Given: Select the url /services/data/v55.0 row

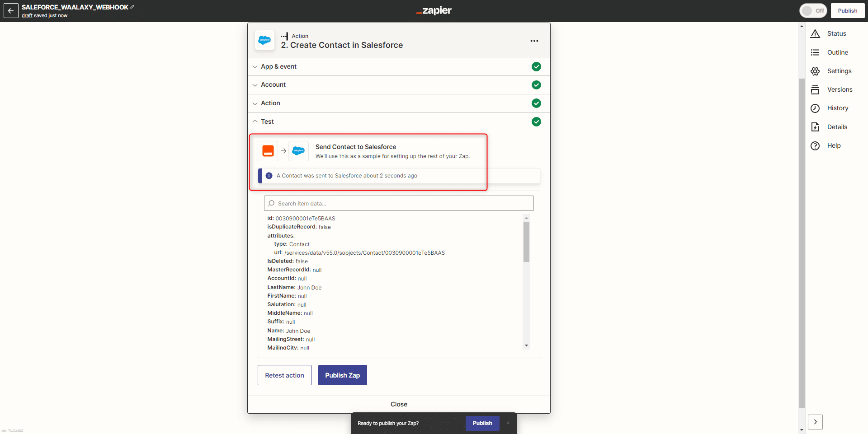Looking at the screenshot, I should point(359,253).
